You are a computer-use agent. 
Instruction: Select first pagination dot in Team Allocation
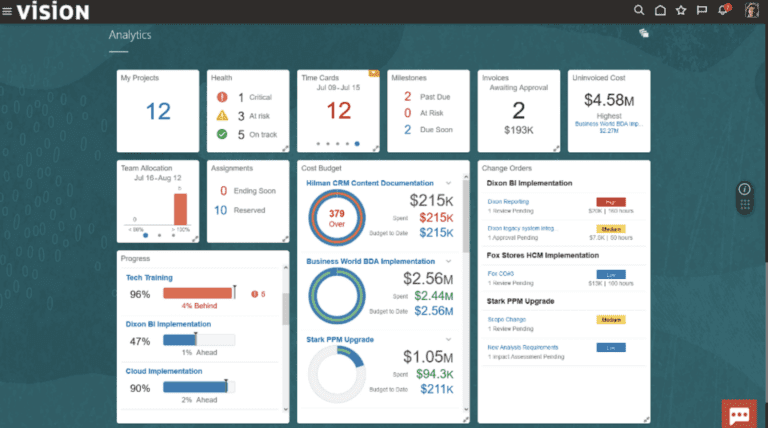[145, 236]
